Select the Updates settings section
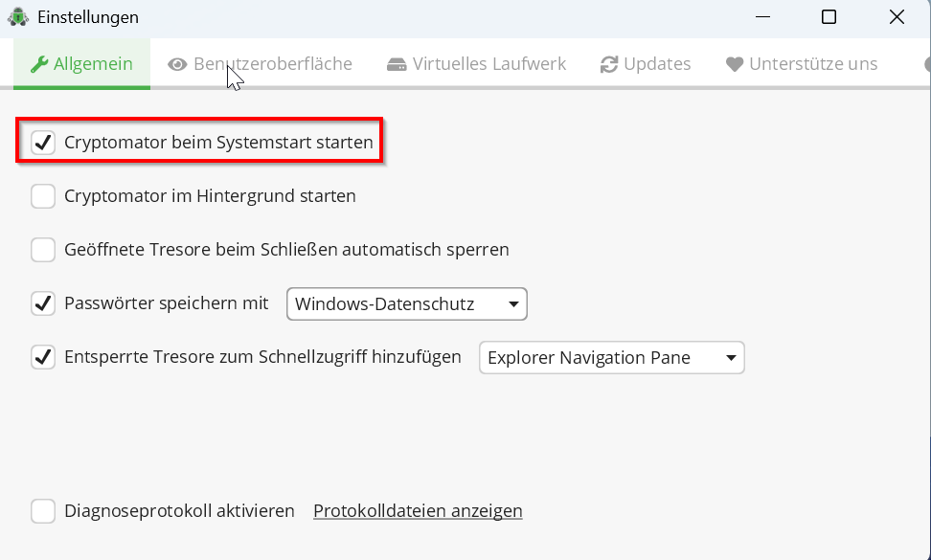 coord(646,63)
